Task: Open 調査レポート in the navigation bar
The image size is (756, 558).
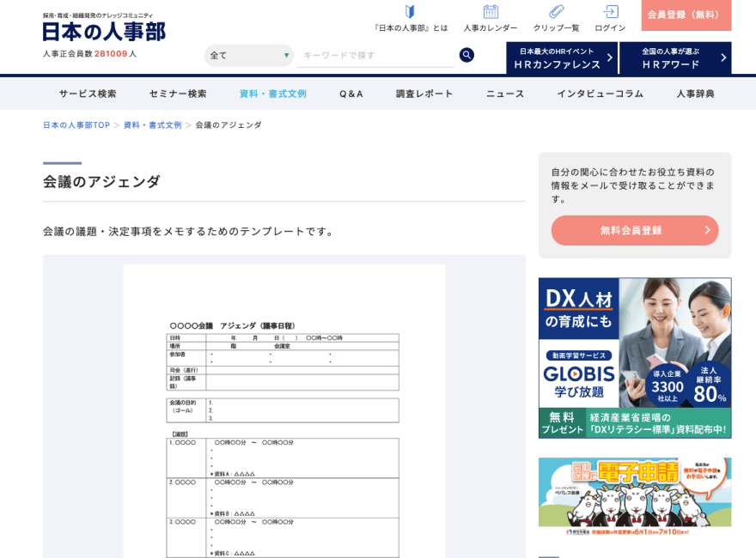Action: coord(424,94)
